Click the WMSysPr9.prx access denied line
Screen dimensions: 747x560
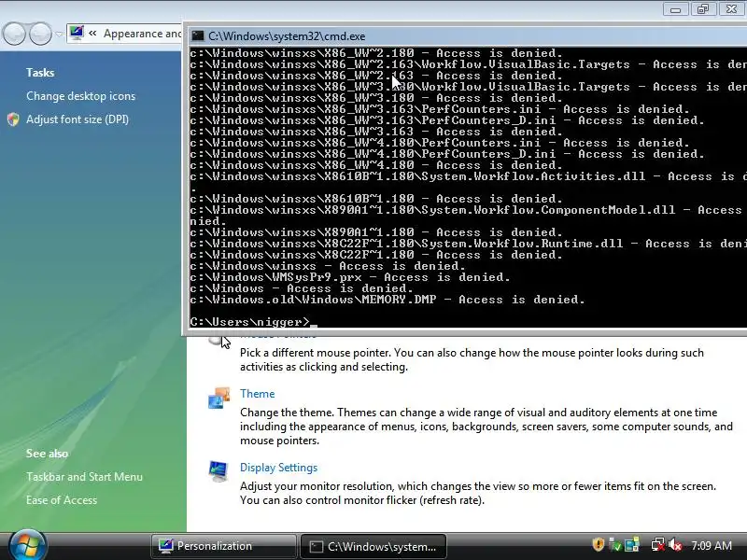tap(349, 277)
